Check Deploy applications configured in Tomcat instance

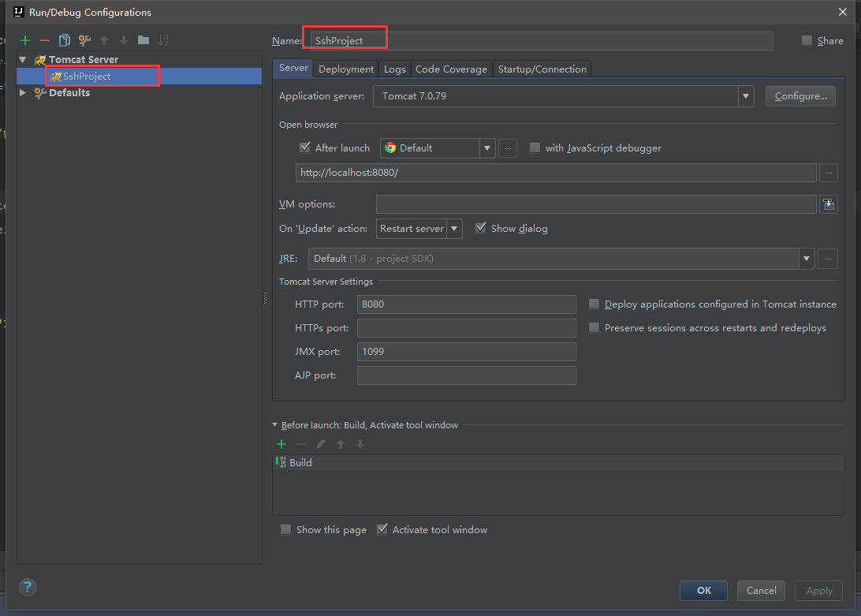pyautogui.click(x=594, y=304)
